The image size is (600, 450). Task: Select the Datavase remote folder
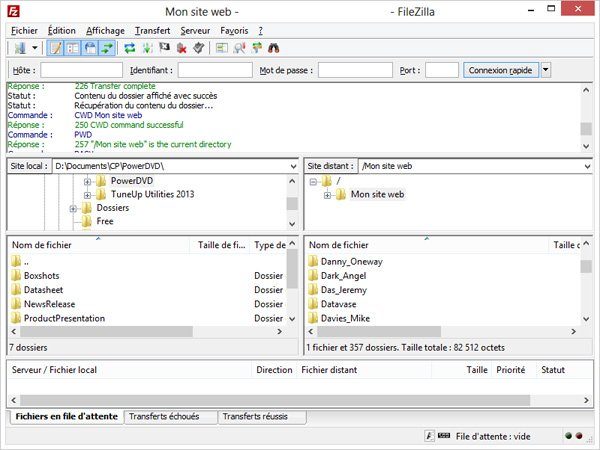[x=338, y=304]
